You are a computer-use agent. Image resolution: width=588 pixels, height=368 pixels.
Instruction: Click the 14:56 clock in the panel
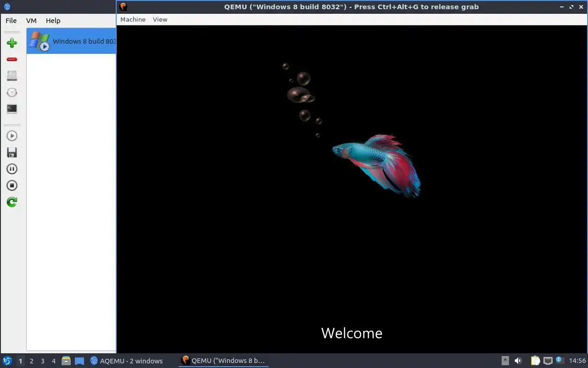[x=577, y=361]
